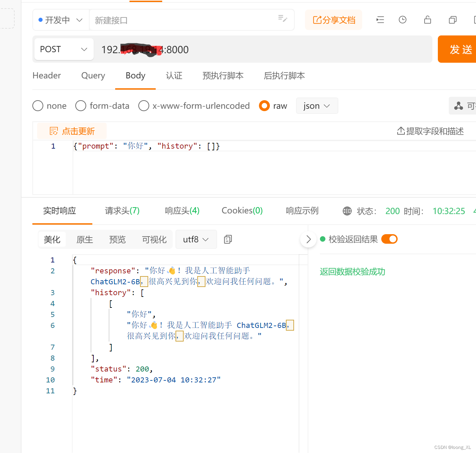Open the history clock icon

[403, 20]
